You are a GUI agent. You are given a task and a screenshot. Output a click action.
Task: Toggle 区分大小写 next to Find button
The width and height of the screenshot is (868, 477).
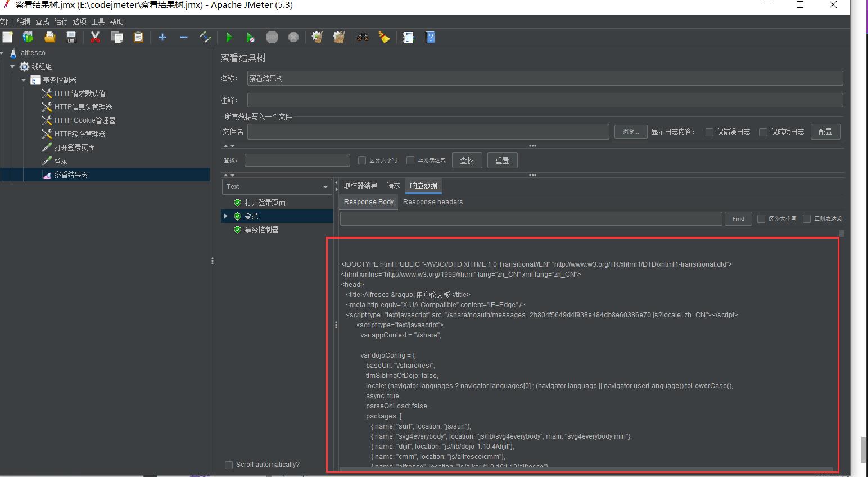[761, 219]
